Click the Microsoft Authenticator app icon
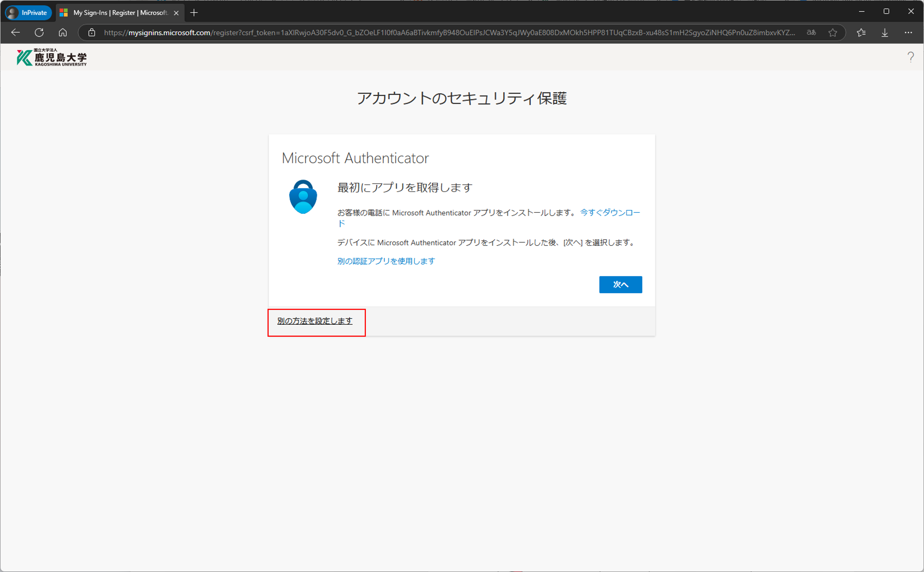Image resolution: width=924 pixels, height=572 pixels. 303,197
